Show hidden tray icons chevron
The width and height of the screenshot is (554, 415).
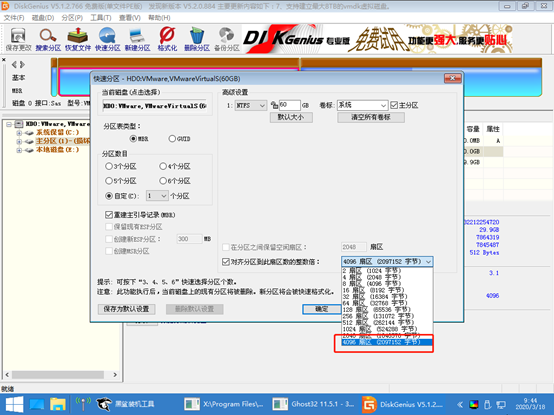pos(460,404)
